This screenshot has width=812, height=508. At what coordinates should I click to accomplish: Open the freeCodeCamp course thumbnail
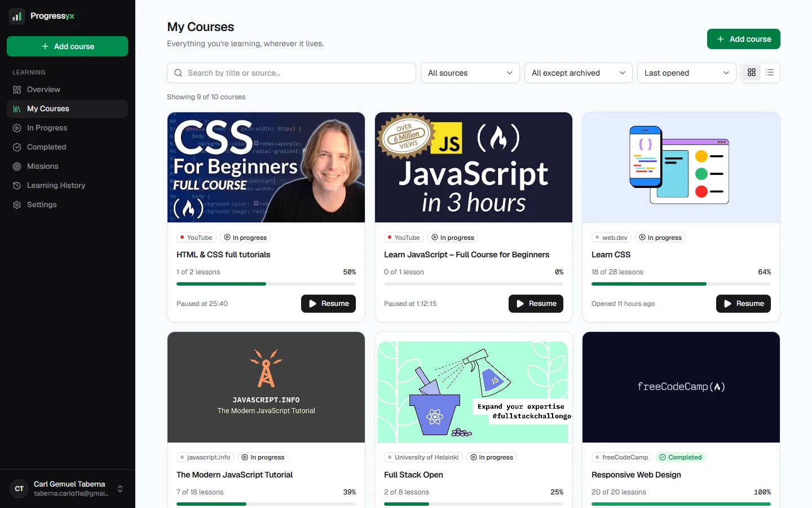pos(681,387)
